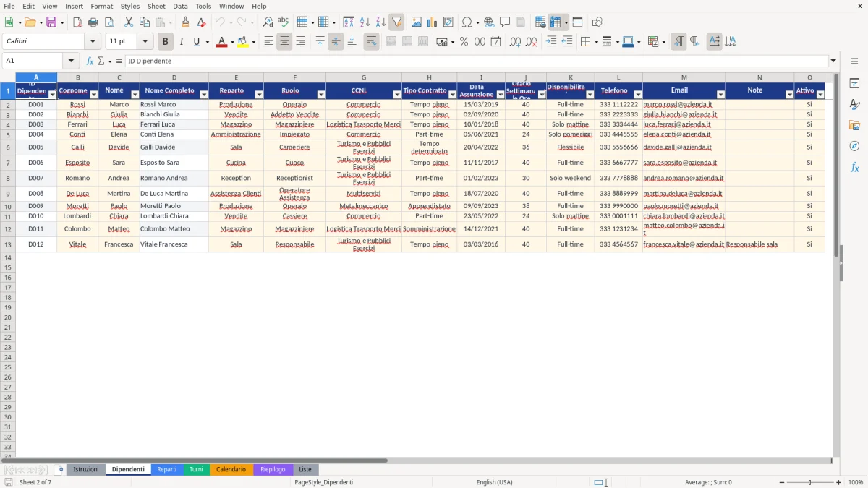The width and height of the screenshot is (868, 488).
Task: Insert Comment speech bubble icon
Action: [x=505, y=22]
